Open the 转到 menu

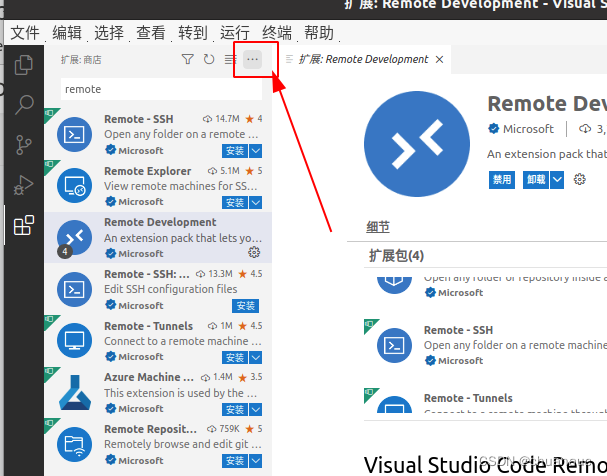tap(192, 33)
